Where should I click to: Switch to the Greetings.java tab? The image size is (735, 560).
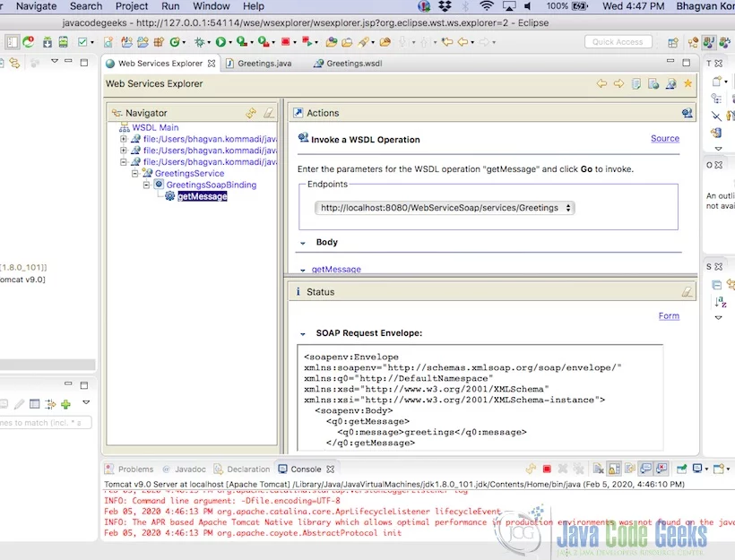pyautogui.click(x=259, y=64)
